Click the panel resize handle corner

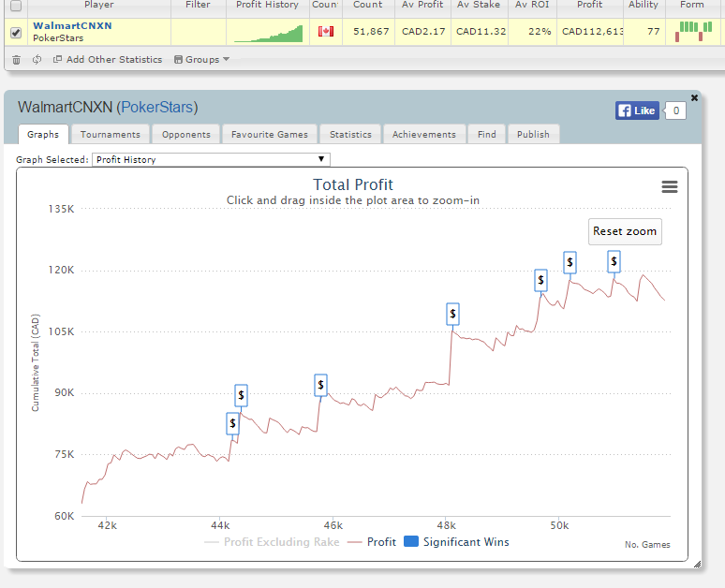tap(697, 564)
